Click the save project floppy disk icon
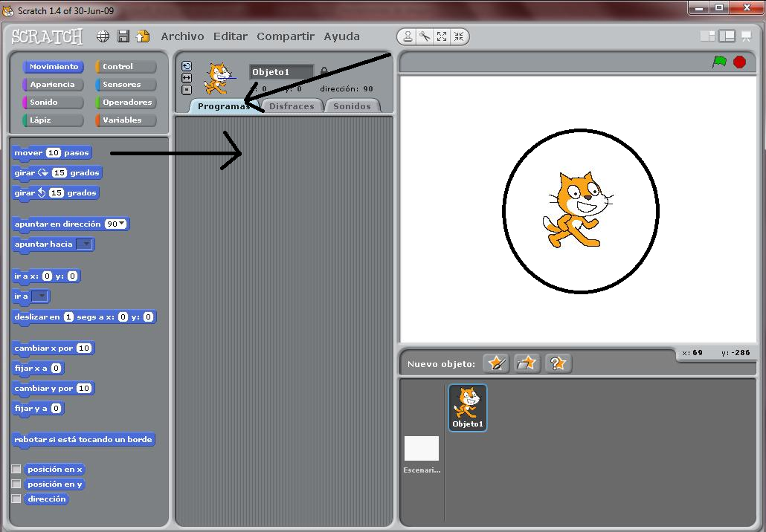This screenshot has width=766, height=532. (x=123, y=36)
